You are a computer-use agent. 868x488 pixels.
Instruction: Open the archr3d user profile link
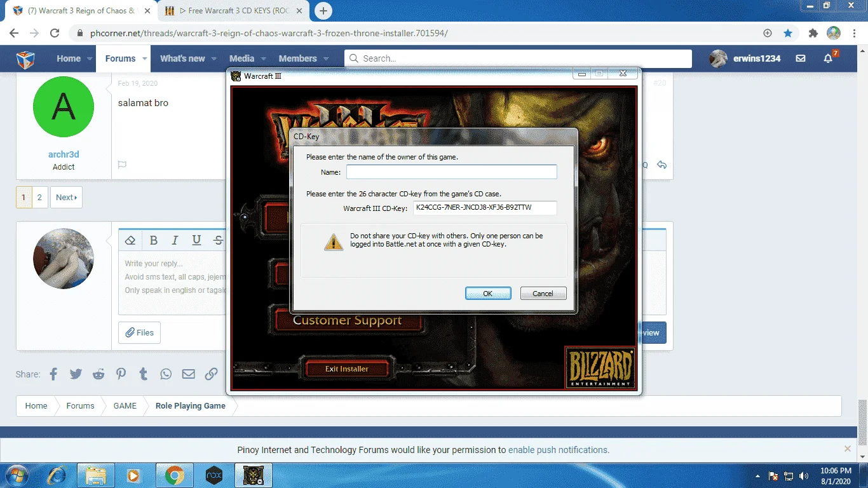(x=64, y=154)
